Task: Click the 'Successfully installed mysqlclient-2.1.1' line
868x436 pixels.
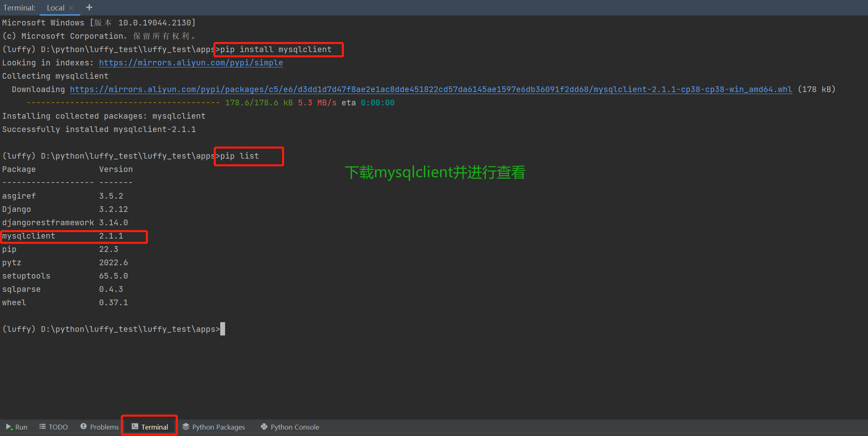Action: click(x=99, y=129)
